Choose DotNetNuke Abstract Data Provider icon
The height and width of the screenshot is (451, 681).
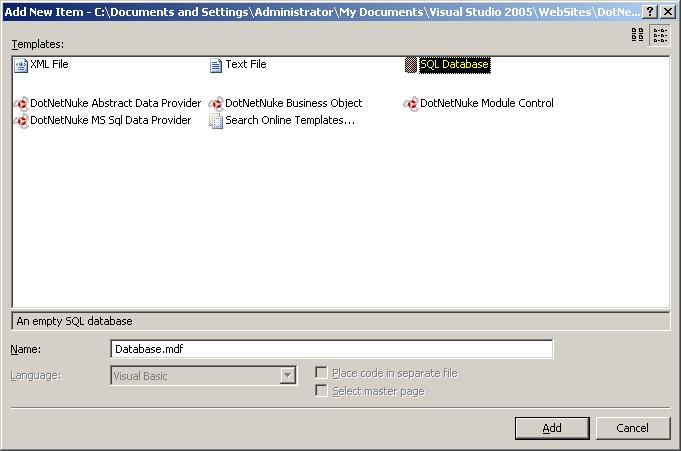tap(21, 104)
